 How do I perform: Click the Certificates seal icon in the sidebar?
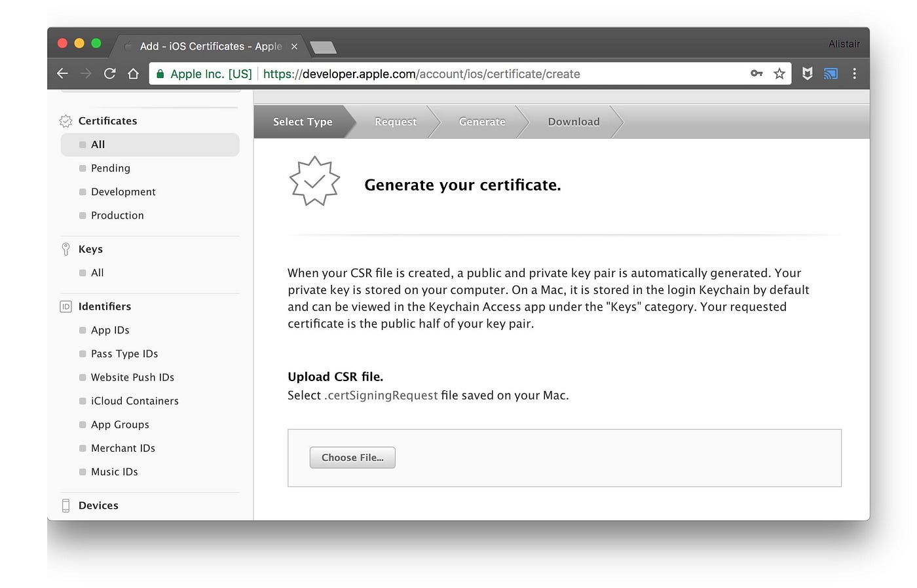[x=65, y=120]
